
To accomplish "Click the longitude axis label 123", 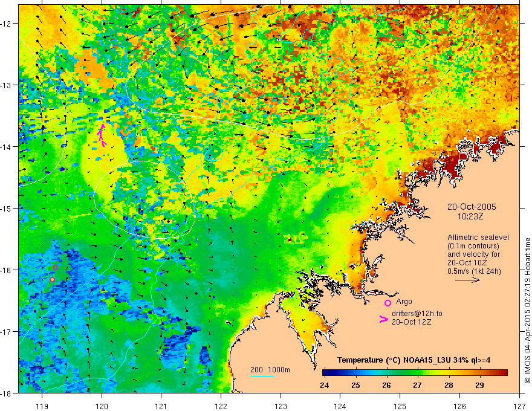I will click(x=281, y=406).
